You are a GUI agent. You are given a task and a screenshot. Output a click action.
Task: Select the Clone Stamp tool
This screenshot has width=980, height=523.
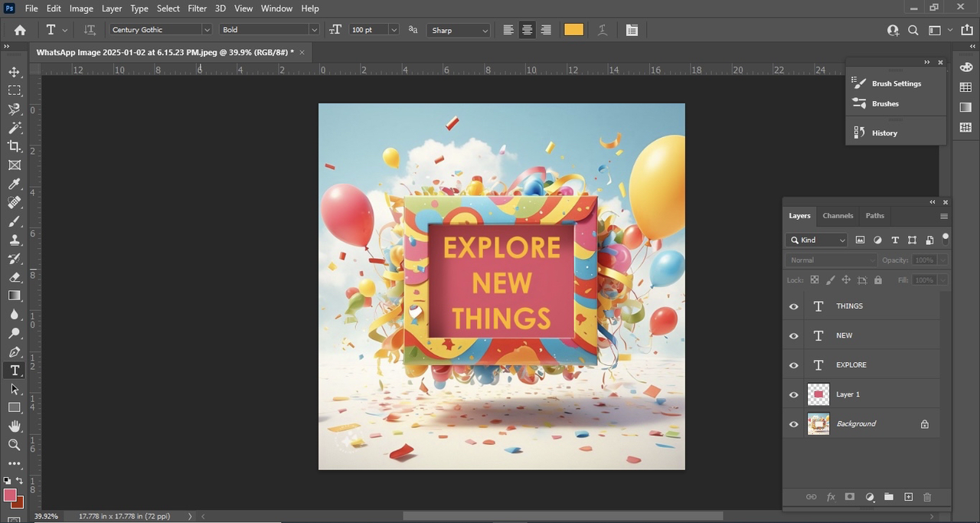point(15,240)
